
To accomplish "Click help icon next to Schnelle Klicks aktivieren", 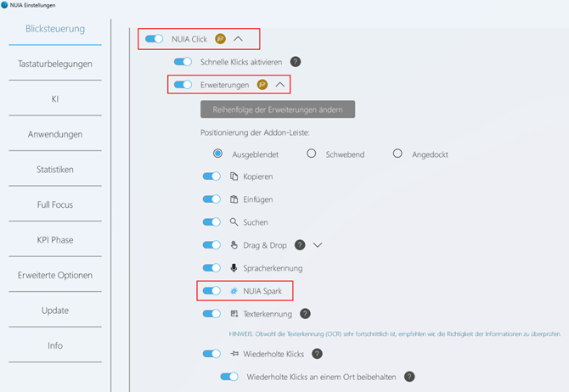I will tap(296, 62).
